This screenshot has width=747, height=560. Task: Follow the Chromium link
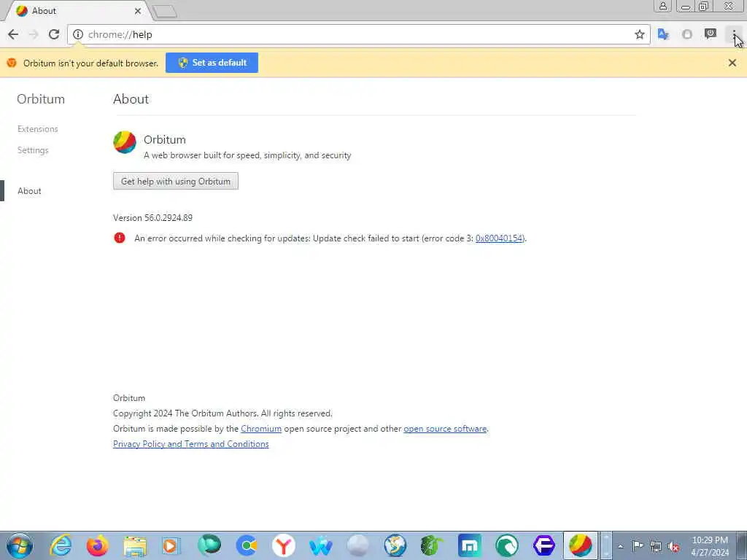pos(261,429)
